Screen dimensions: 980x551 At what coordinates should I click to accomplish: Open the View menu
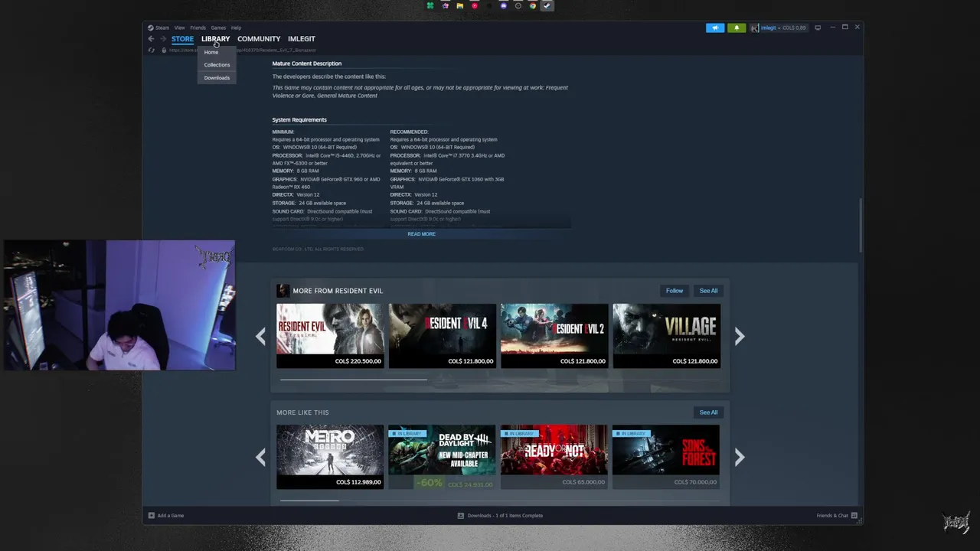179,28
